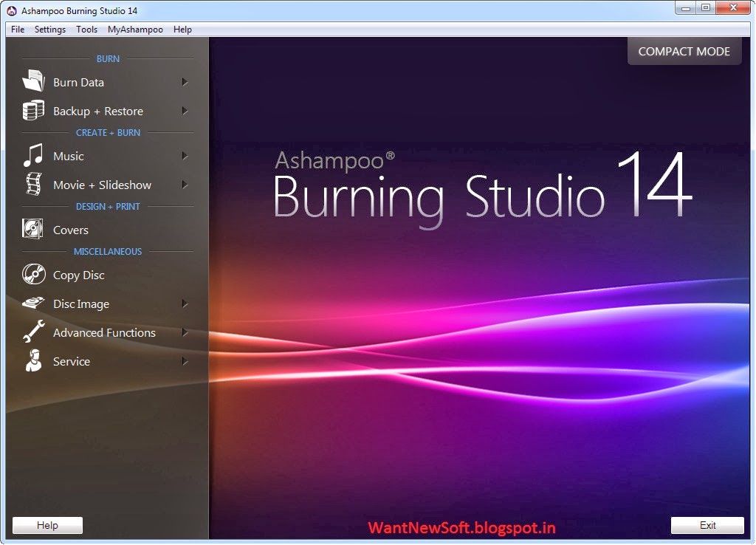Viewport: 756px width, 545px height.
Task: Select the Backup + Restore label
Action: coord(98,112)
